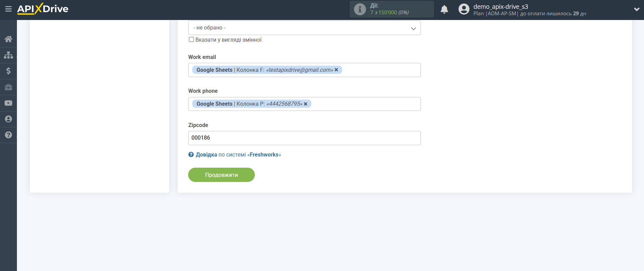Screen dimensions: 644x271
Task: Open the hamburger menu
Action: [x=8, y=9]
